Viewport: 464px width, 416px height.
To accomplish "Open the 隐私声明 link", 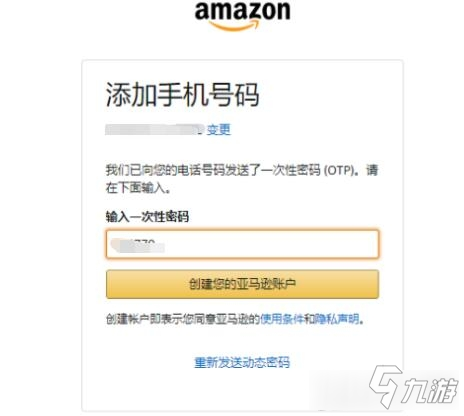I will pos(337,319).
